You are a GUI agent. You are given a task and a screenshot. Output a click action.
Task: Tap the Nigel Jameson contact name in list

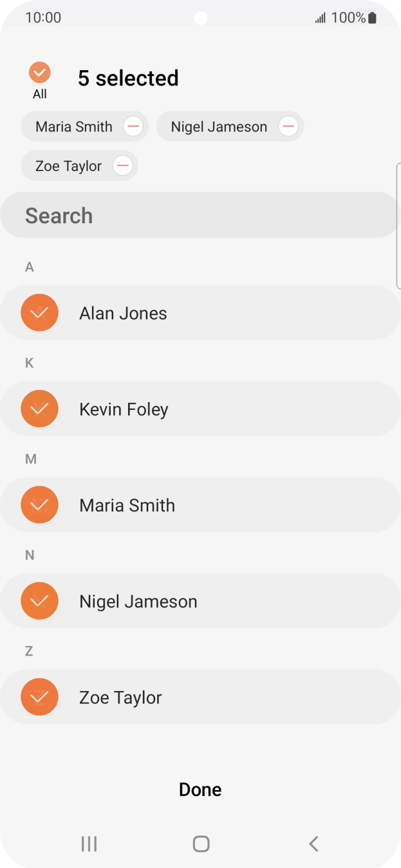click(x=138, y=602)
